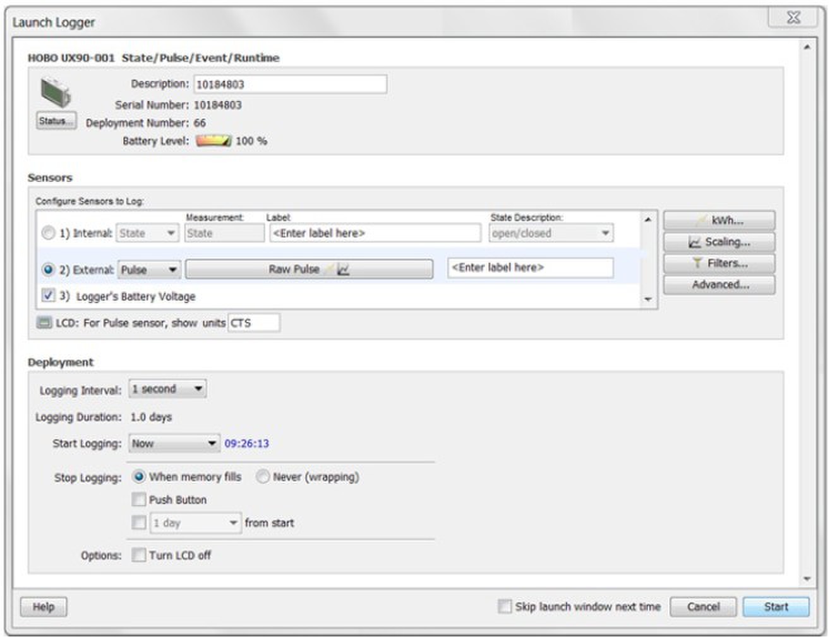Select Never (wrapping) stop logging option

coord(263,477)
